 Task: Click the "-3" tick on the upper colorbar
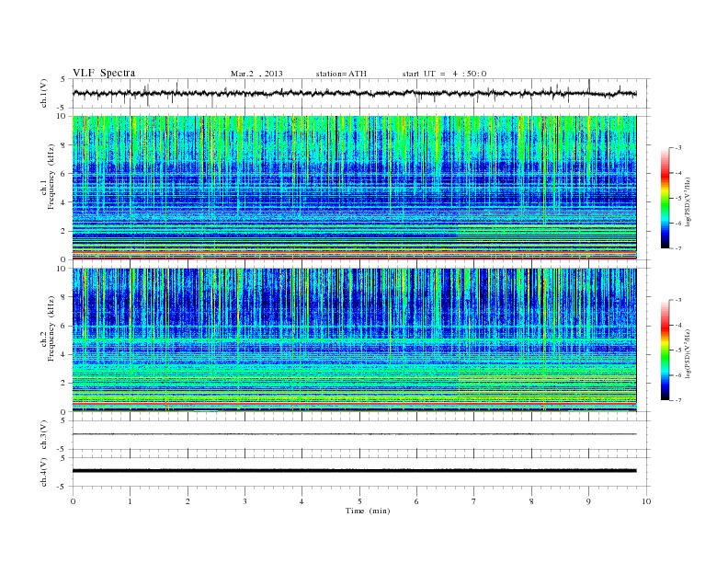coord(678,148)
